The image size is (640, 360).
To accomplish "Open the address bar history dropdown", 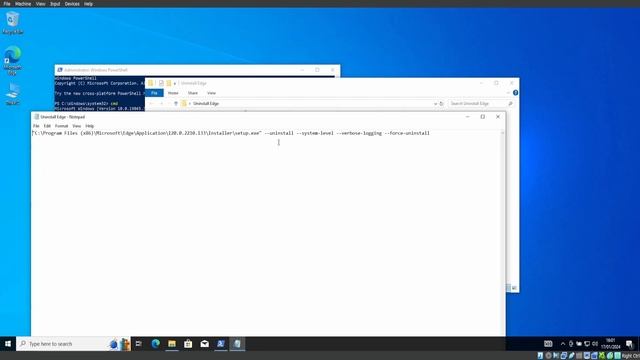I will tap(435, 104).
